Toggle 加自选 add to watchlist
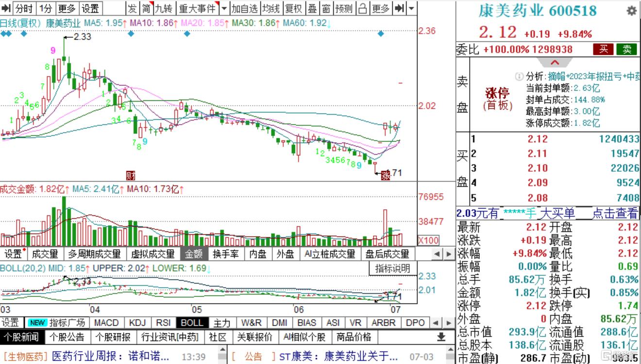 point(244,8)
